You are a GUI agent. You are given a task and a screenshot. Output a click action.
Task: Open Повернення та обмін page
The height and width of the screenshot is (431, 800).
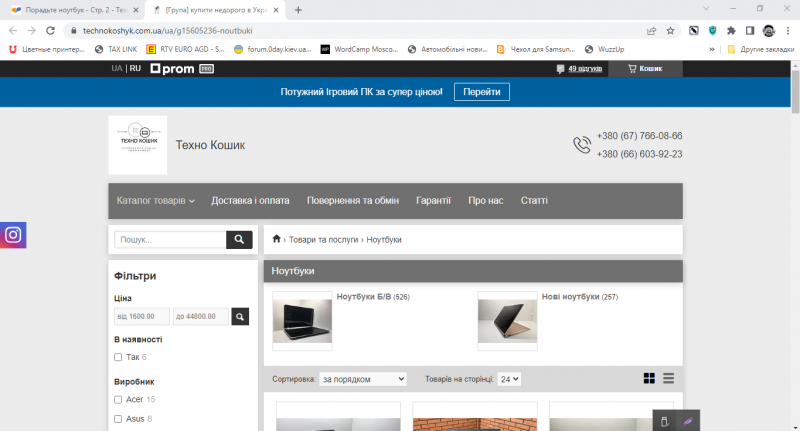pos(353,200)
